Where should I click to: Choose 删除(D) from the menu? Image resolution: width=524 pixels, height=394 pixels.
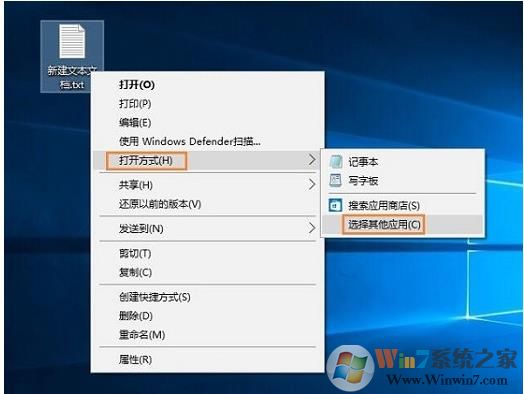pyautogui.click(x=136, y=315)
